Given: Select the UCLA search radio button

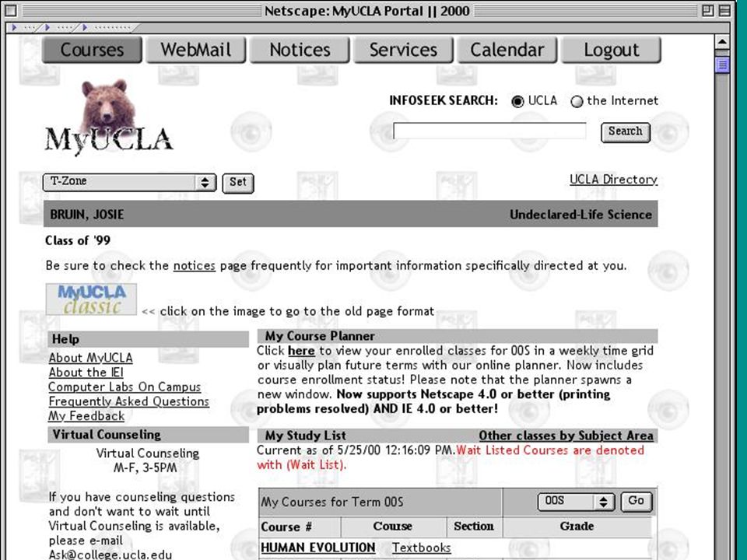Looking at the screenshot, I should [517, 101].
